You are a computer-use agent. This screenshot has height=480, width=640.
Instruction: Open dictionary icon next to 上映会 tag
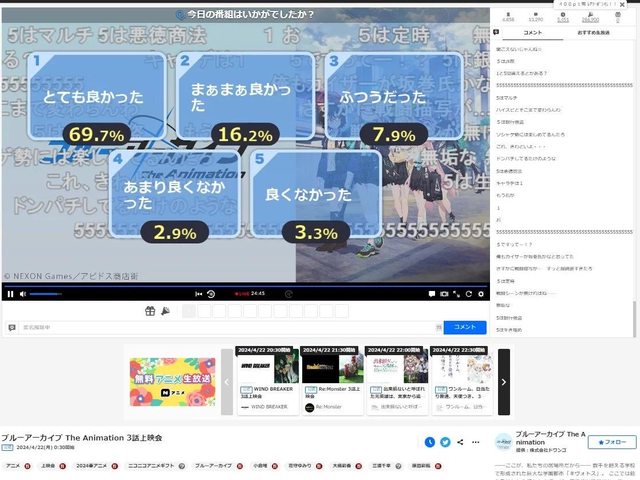pyautogui.click(x=62, y=466)
